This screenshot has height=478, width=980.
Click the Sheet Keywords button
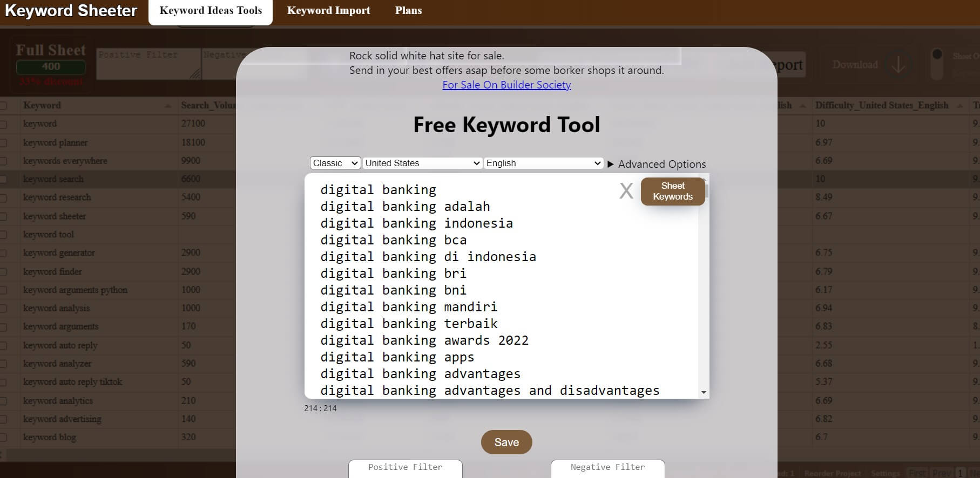(673, 191)
